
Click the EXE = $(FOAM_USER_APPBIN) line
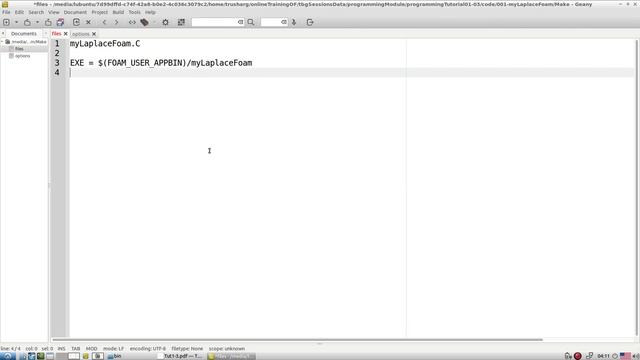(161, 63)
